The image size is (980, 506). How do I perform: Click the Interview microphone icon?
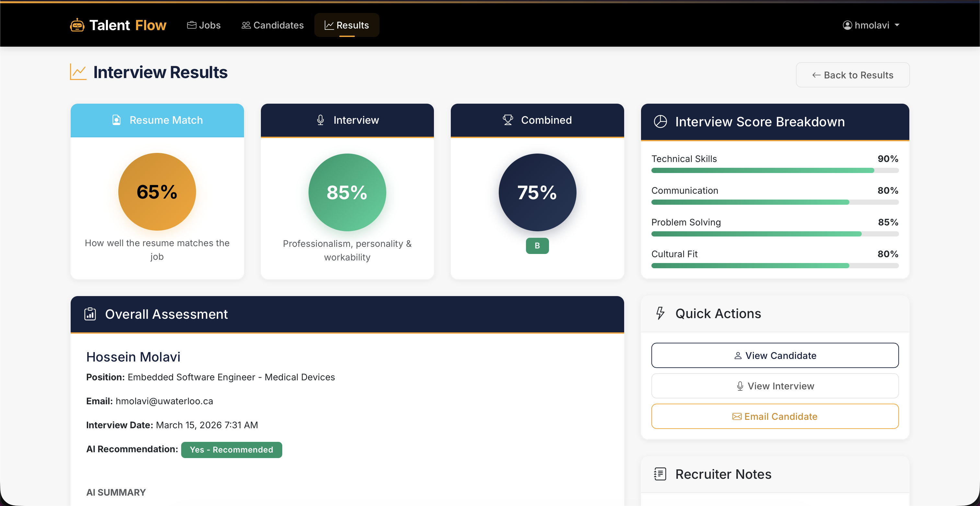click(320, 120)
